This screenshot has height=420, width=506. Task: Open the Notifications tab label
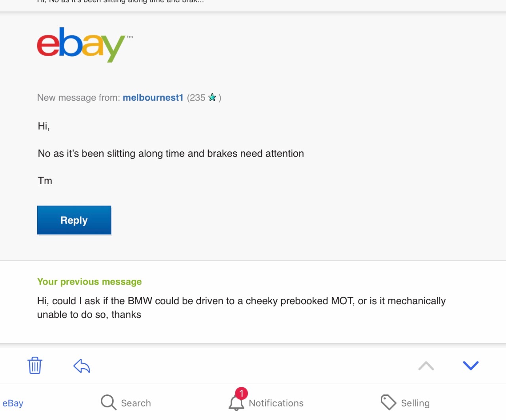pyautogui.click(x=276, y=403)
